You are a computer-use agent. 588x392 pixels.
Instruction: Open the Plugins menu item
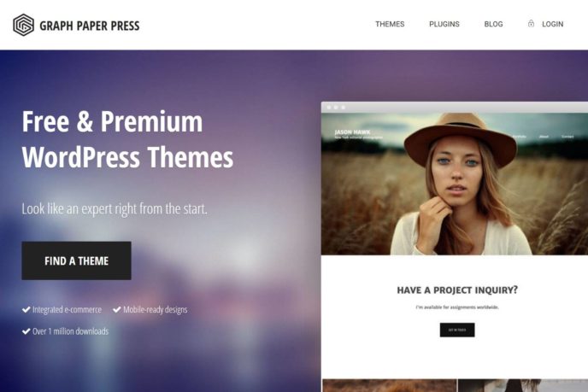pos(444,24)
